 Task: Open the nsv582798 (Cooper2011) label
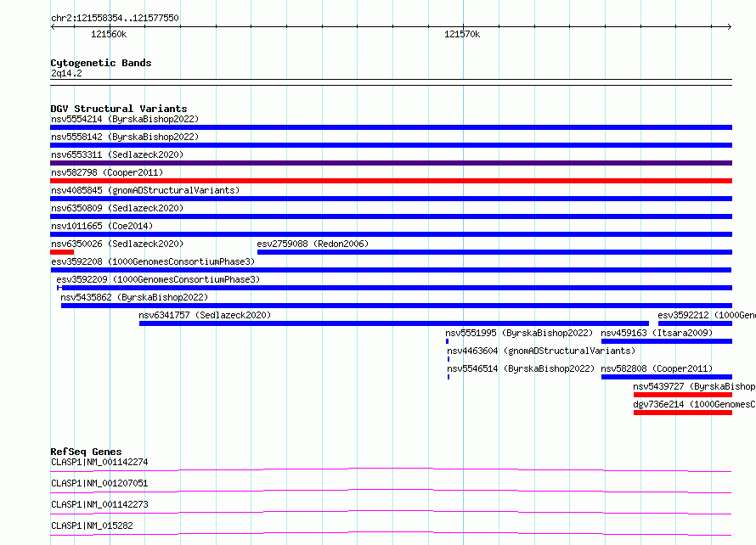(107, 172)
